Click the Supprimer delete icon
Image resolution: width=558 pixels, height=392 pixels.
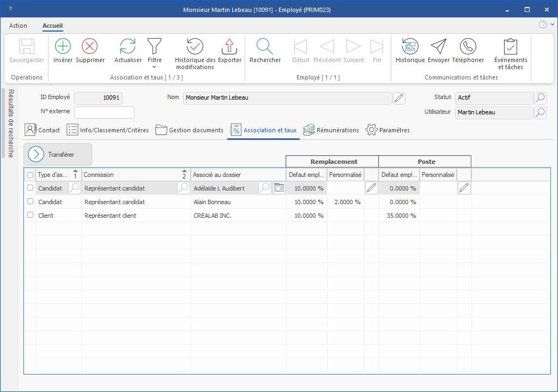coord(90,47)
